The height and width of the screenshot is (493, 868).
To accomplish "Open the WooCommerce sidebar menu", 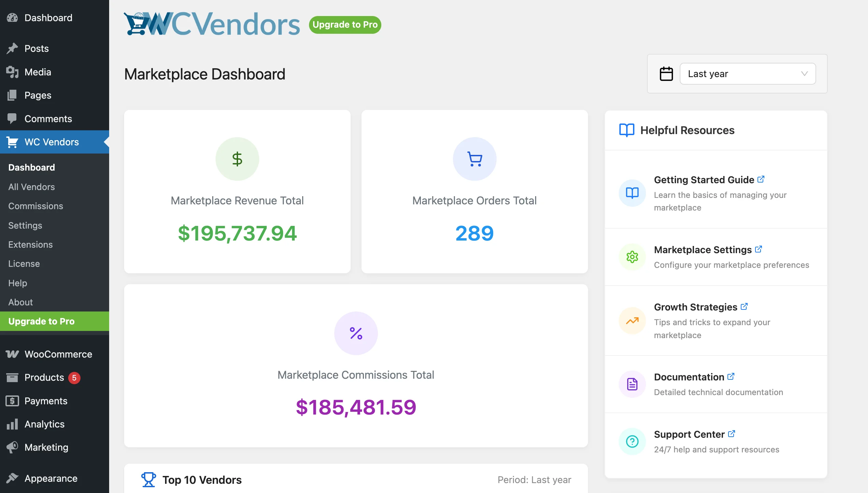I will [x=58, y=354].
